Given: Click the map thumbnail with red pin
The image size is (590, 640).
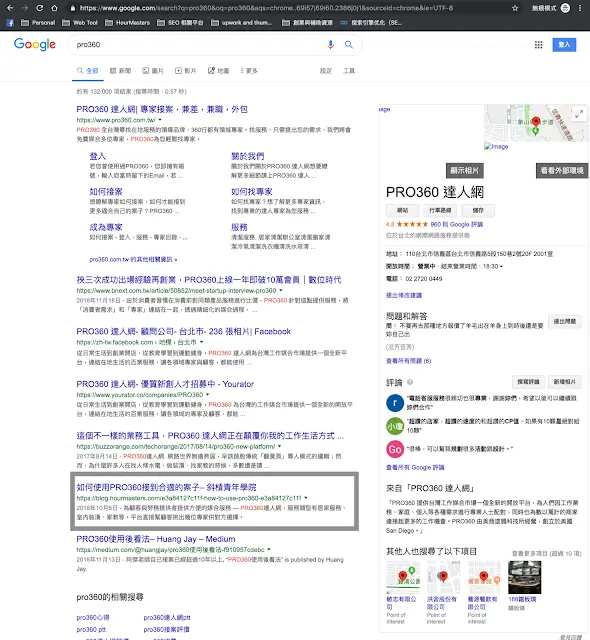Looking at the screenshot, I should [x=536, y=123].
